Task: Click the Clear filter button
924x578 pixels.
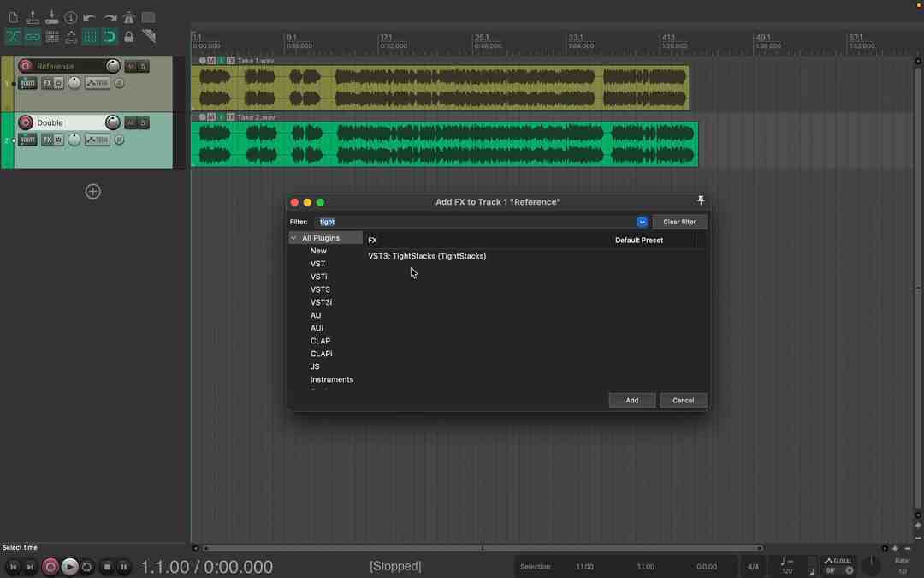Action: 679,222
